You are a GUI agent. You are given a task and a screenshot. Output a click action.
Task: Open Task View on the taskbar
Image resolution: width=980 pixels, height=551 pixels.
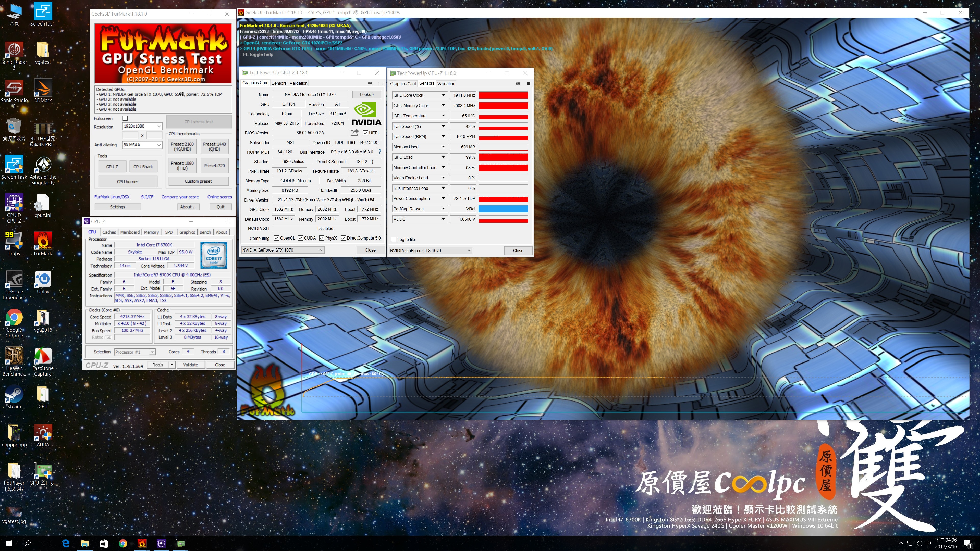click(x=46, y=543)
